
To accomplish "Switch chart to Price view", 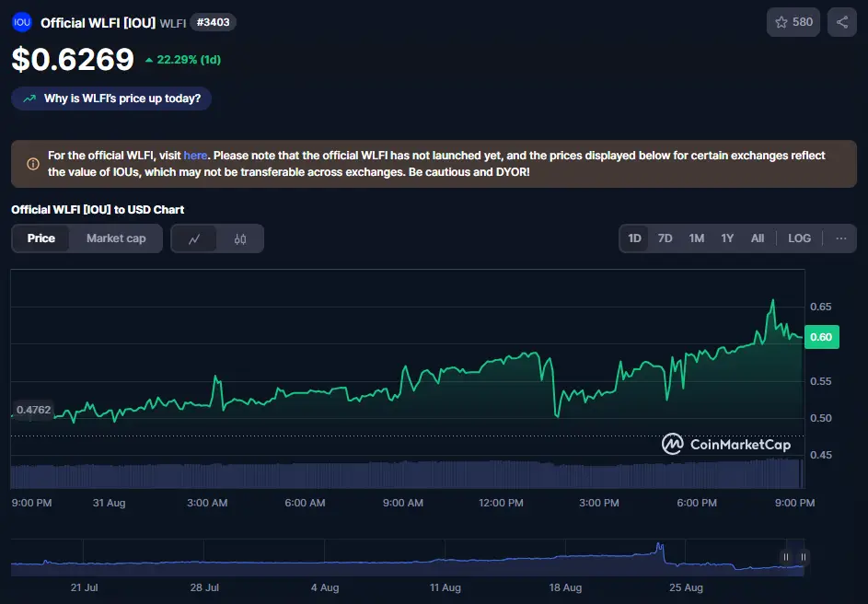I will [x=41, y=238].
